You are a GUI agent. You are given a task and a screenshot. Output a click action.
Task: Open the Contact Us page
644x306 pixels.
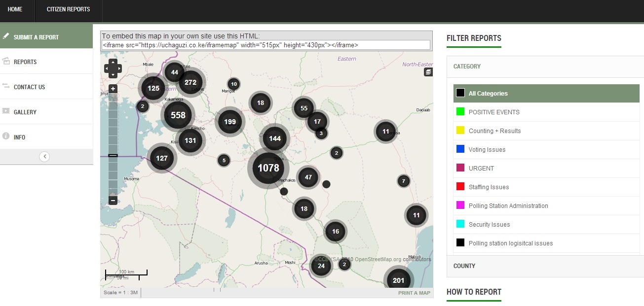click(29, 87)
